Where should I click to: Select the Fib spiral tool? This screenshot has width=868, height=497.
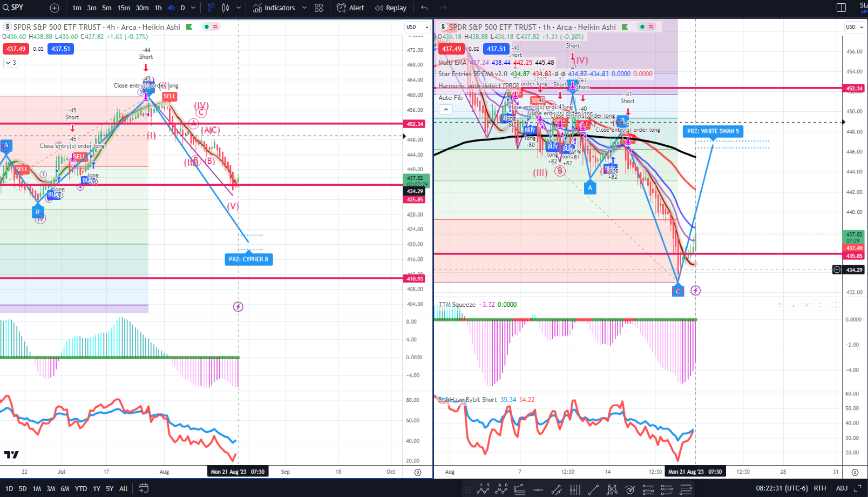point(630,490)
